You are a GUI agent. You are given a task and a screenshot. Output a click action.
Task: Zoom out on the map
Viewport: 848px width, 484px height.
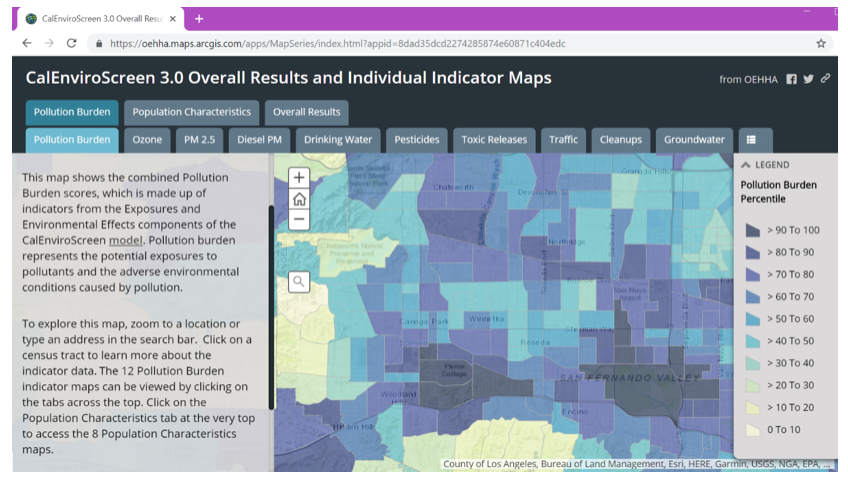(299, 220)
